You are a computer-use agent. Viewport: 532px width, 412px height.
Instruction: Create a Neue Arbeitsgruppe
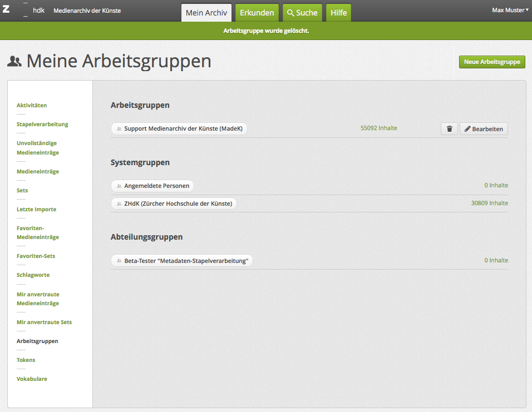(492, 62)
